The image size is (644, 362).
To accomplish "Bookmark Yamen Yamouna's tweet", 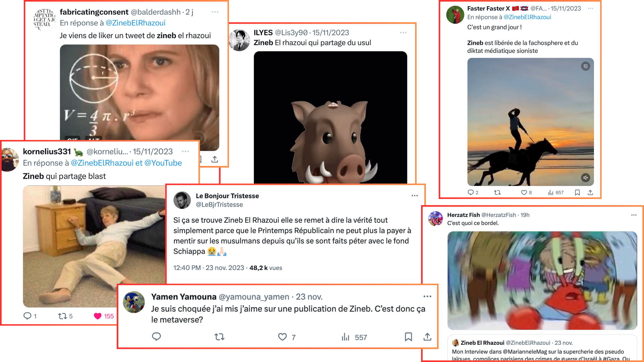I will point(408,337).
